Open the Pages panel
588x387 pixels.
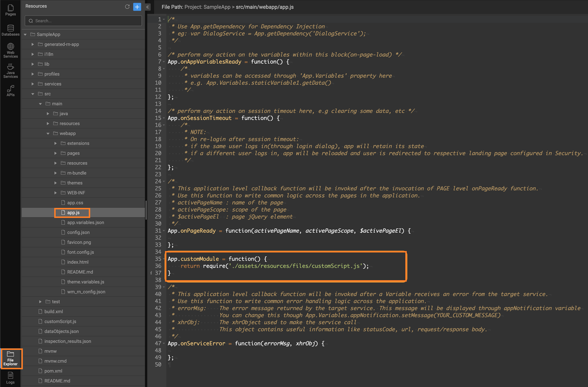(10, 10)
